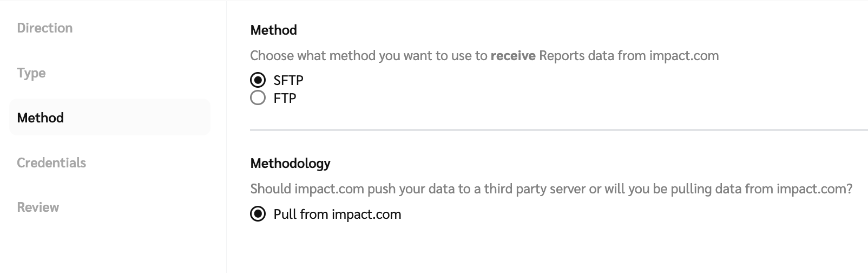Click the divider line above Methodology
868x273 pixels.
558,130
